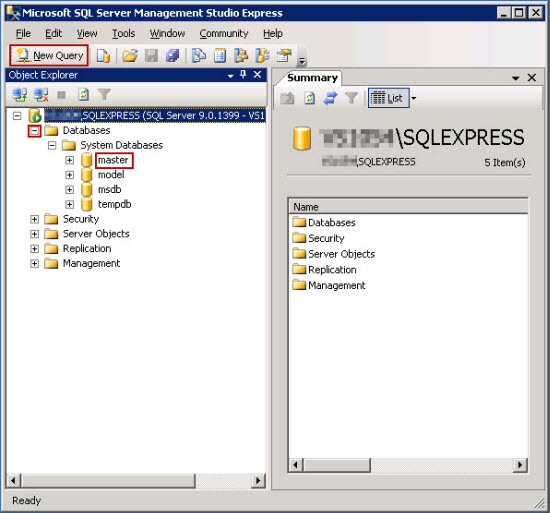
Task: Click the Filter icon in Summary toolbar
Action: 351,99
